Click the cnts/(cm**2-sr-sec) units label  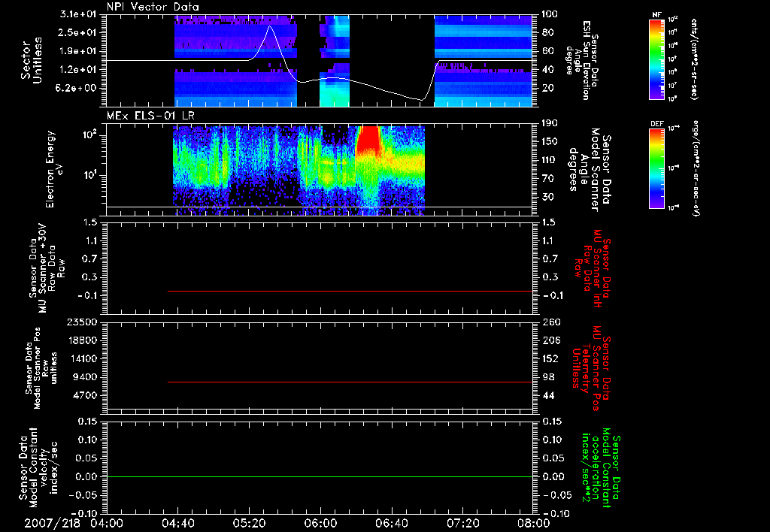coord(694,59)
